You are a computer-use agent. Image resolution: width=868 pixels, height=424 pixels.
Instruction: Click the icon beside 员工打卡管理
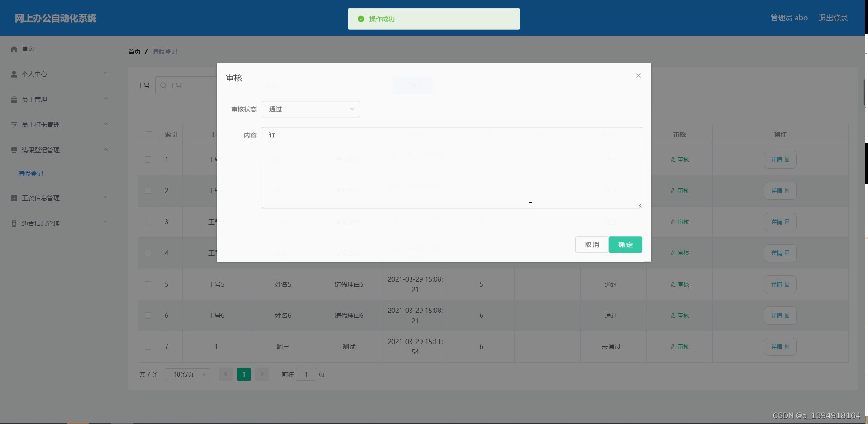click(14, 125)
